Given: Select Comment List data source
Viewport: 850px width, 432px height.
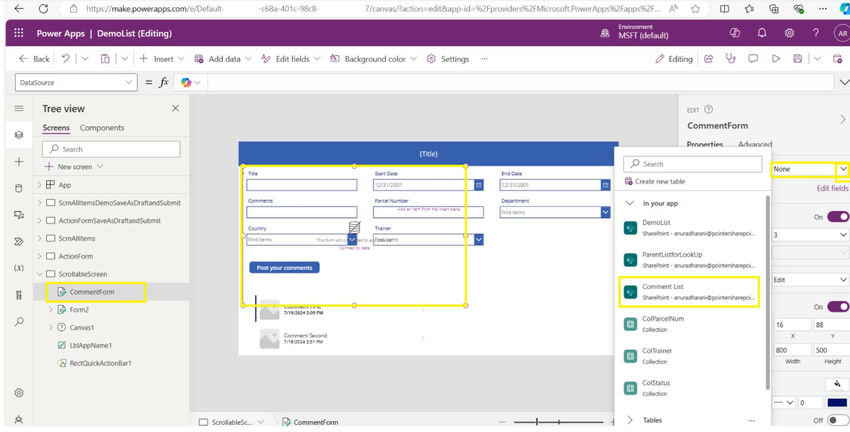Looking at the screenshot, I should (x=688, y=292).
